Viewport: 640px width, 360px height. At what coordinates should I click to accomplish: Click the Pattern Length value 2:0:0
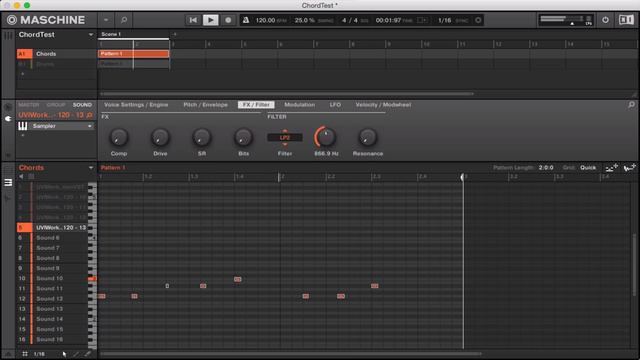point(546,168)
